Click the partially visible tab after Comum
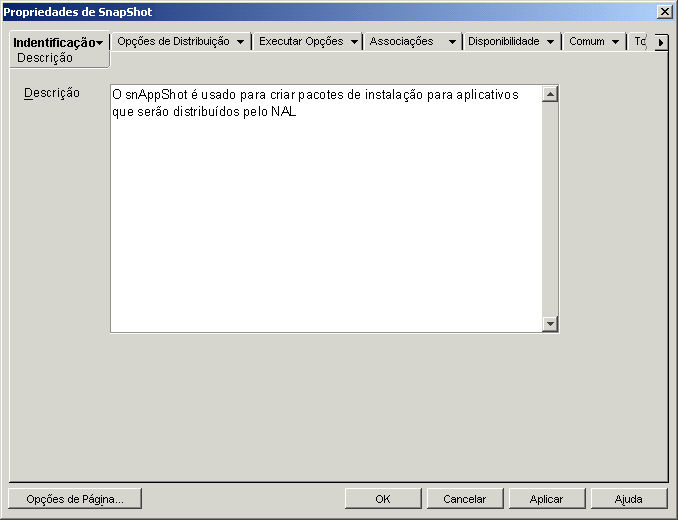 pos(640,41)
